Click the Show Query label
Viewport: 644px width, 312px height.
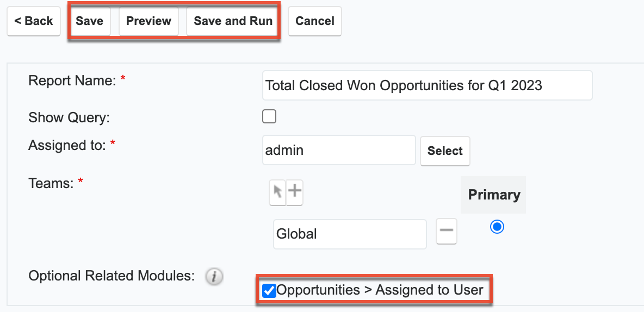tap(69, 117)
